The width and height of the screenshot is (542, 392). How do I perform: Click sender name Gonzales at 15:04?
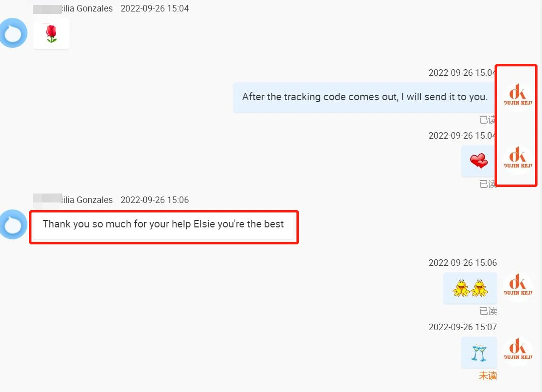coord(87,8)
